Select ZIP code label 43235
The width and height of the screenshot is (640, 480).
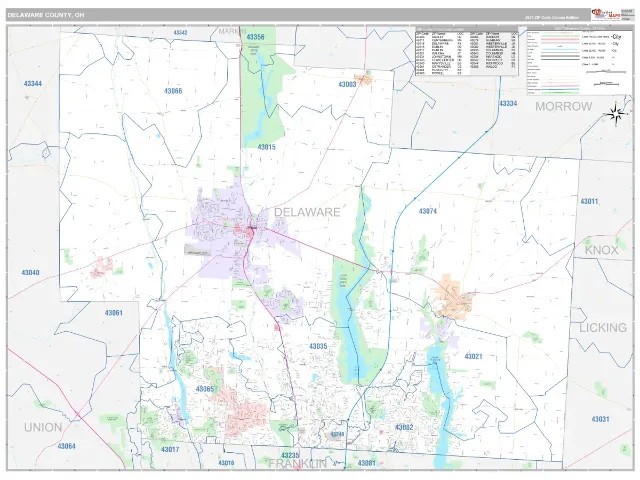[290, 455]
